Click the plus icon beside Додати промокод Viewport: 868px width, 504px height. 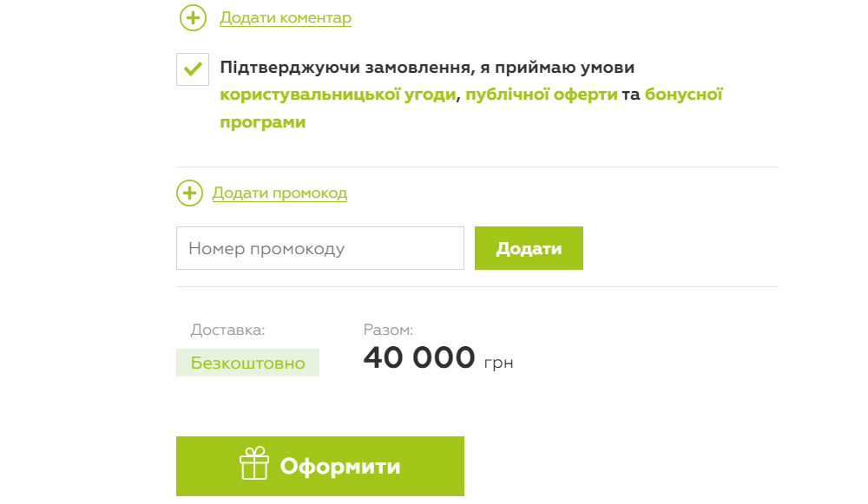coord(189,193)
